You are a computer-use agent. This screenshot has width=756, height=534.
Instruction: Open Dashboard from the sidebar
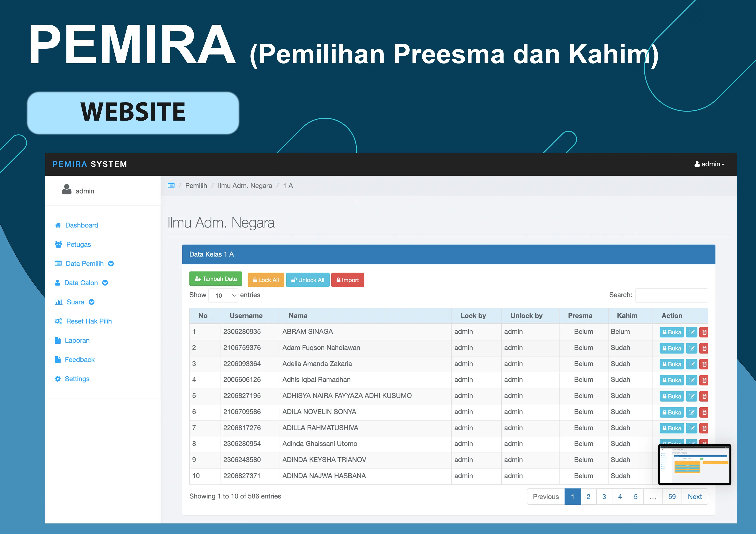click(82, 225)
